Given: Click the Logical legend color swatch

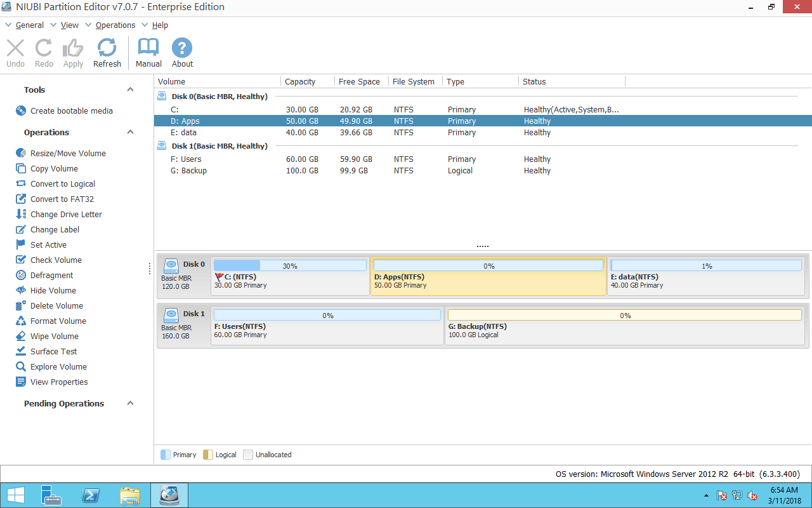Looking at the screenshot, I should tap(207, 455).
